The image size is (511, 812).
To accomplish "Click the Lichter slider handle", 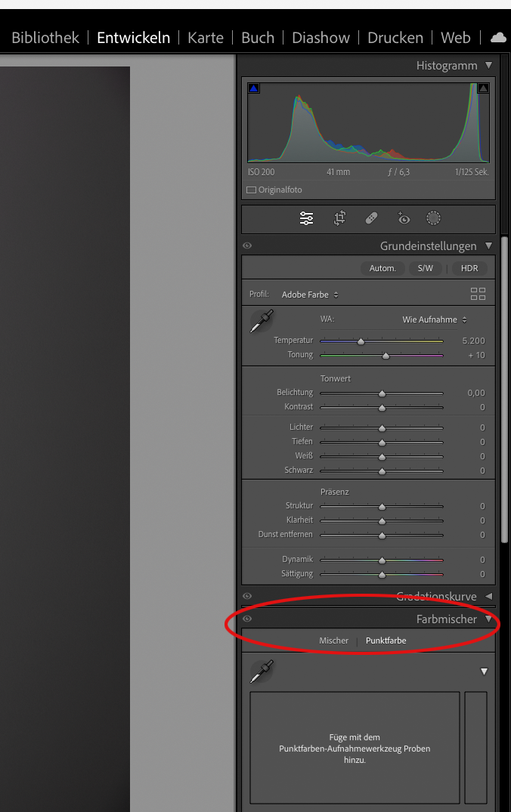I will point(382,428).
